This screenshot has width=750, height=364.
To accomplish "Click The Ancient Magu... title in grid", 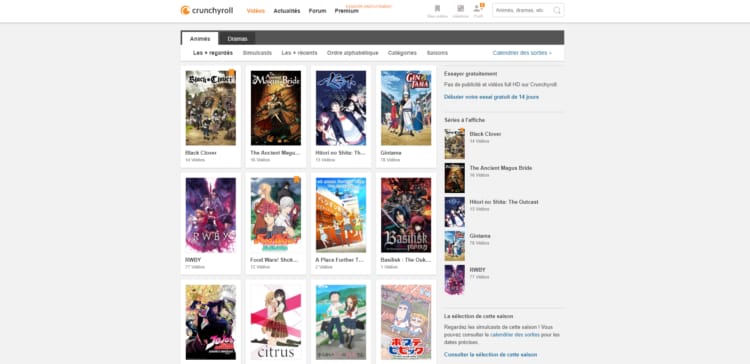I will point(276,153).
